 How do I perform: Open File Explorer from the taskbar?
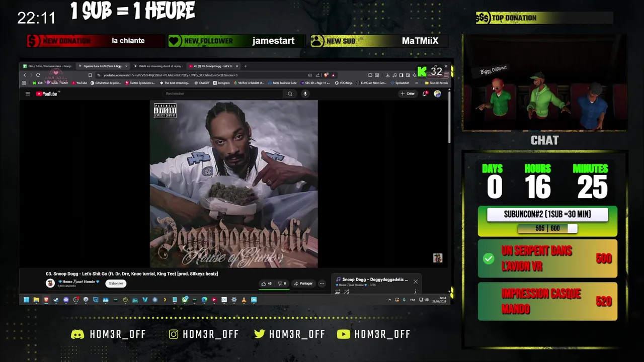point(36,300)
